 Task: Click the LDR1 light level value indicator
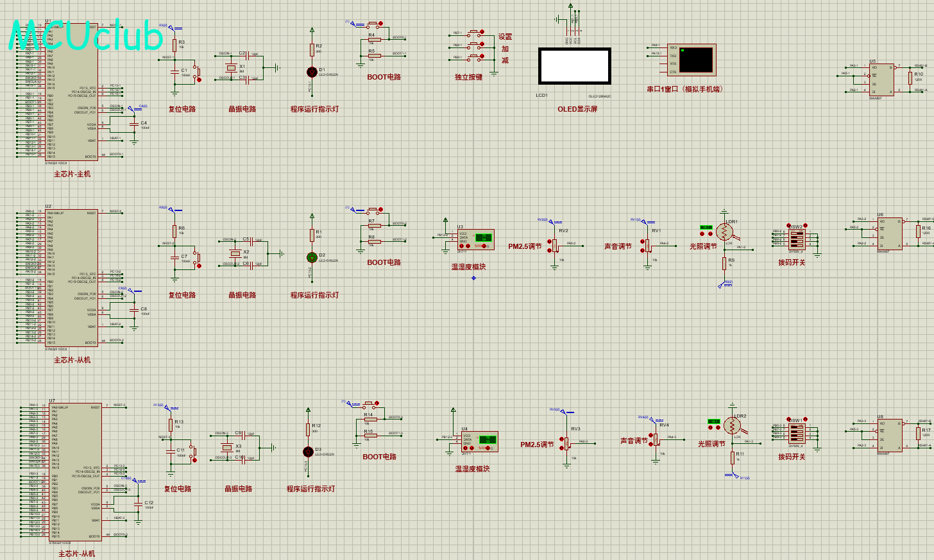[706, 227]
